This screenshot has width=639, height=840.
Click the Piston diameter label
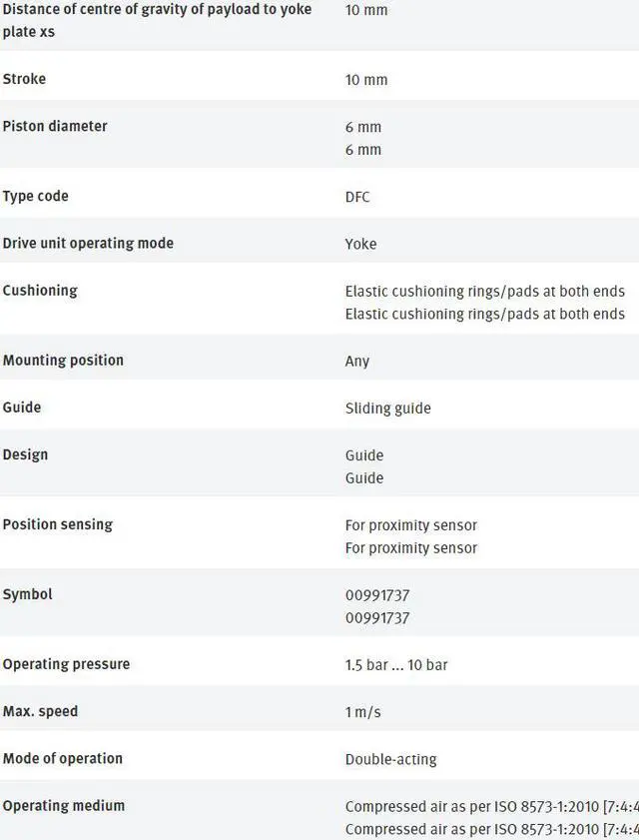tap(55, 126)
